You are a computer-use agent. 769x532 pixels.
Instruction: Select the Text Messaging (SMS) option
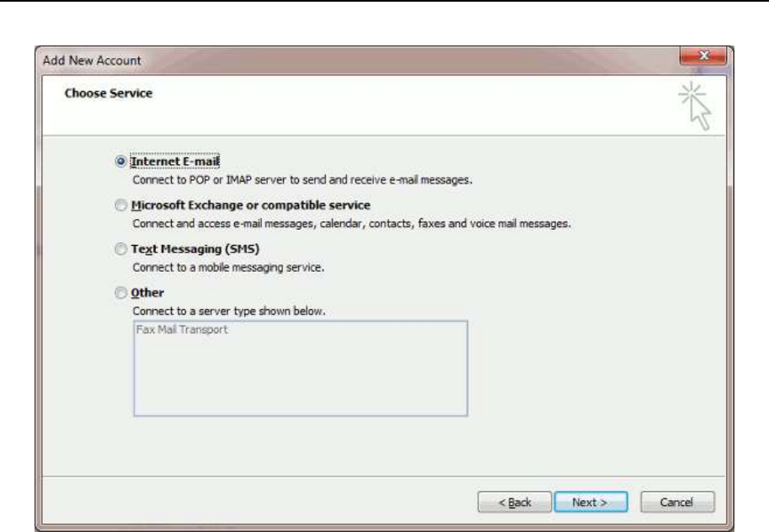[120, 249]
